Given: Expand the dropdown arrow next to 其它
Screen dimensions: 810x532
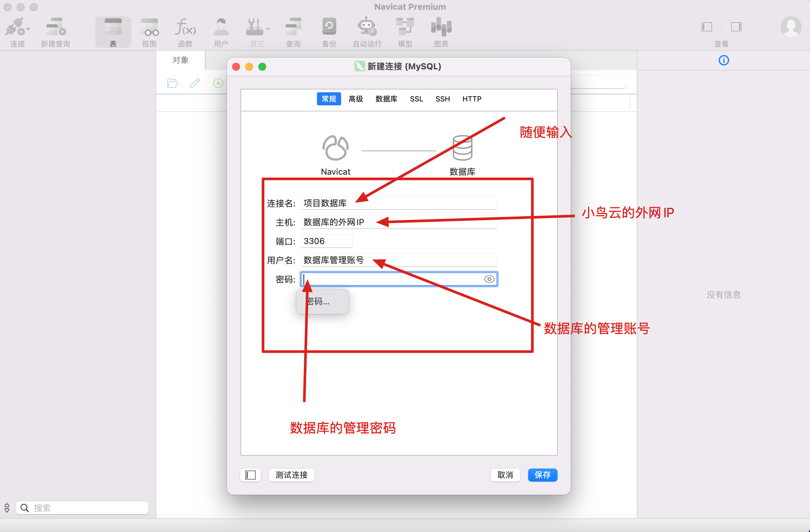Looking at the screenshot, I should click(268, 29).
